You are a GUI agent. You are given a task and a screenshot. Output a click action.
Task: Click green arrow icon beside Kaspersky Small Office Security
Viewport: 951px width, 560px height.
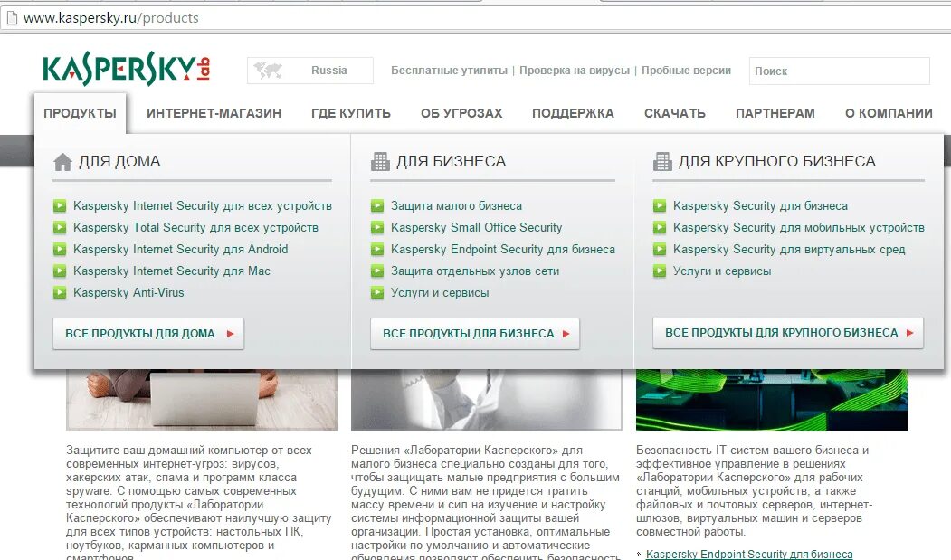tap(377, 227)
